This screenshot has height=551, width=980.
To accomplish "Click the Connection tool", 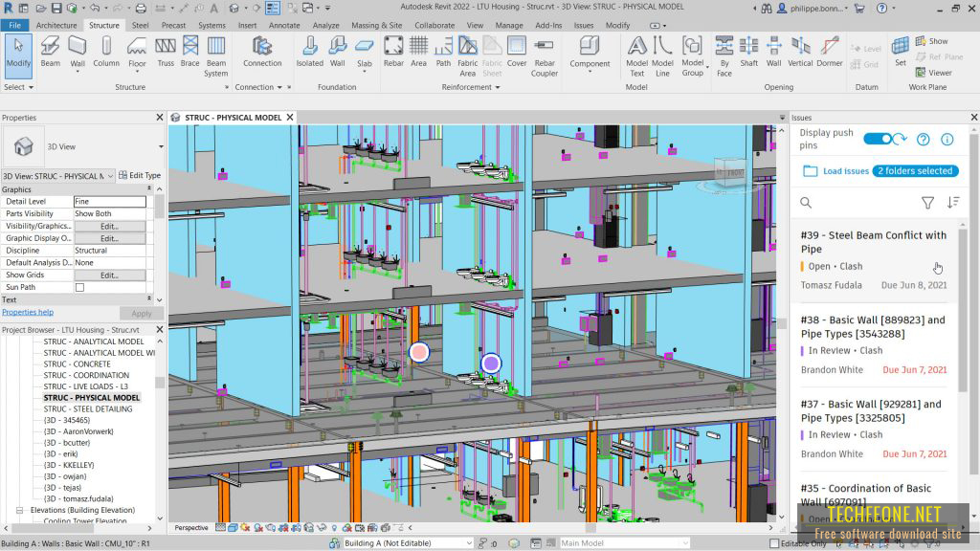I will pos(262,52).
